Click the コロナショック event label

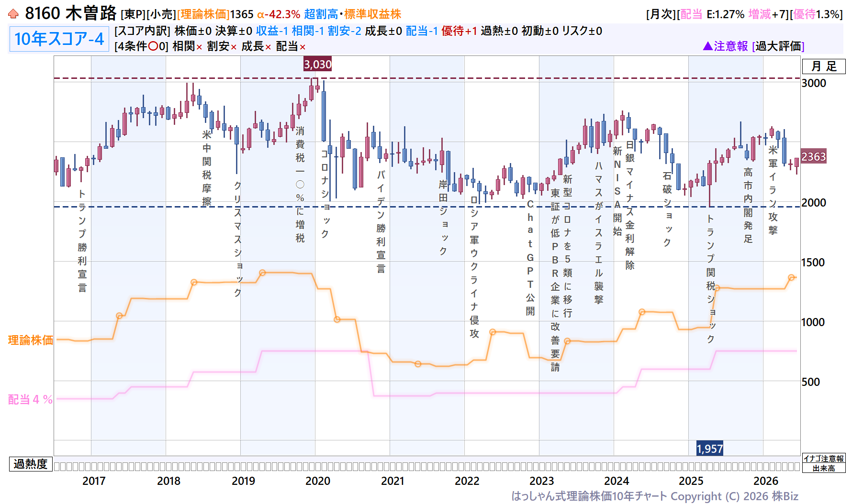tap(325, 194)
